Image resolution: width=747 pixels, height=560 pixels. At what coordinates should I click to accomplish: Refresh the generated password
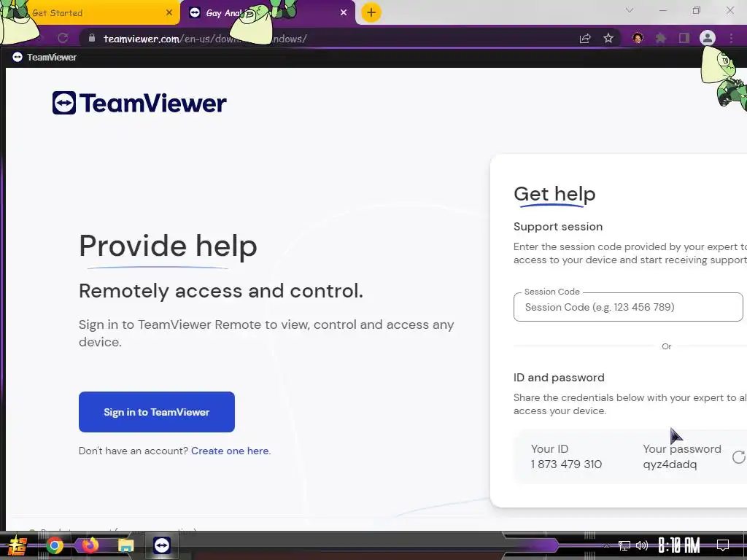739,457
